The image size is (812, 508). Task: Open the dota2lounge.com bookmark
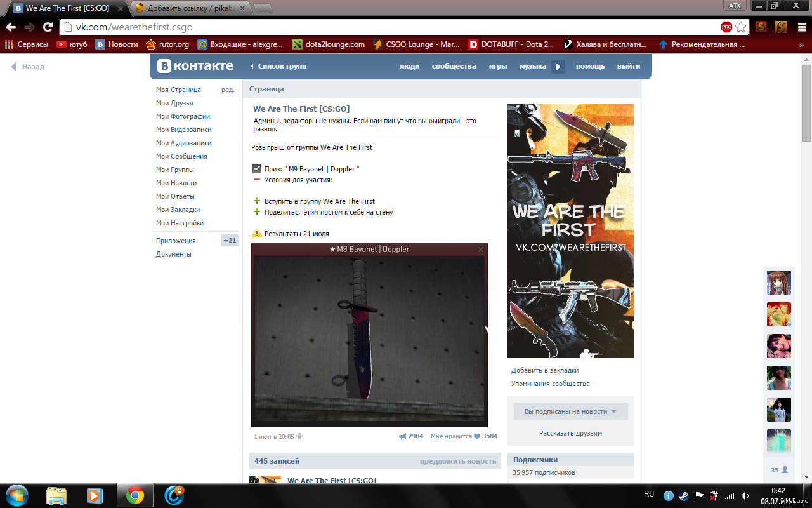click(329, 44)
